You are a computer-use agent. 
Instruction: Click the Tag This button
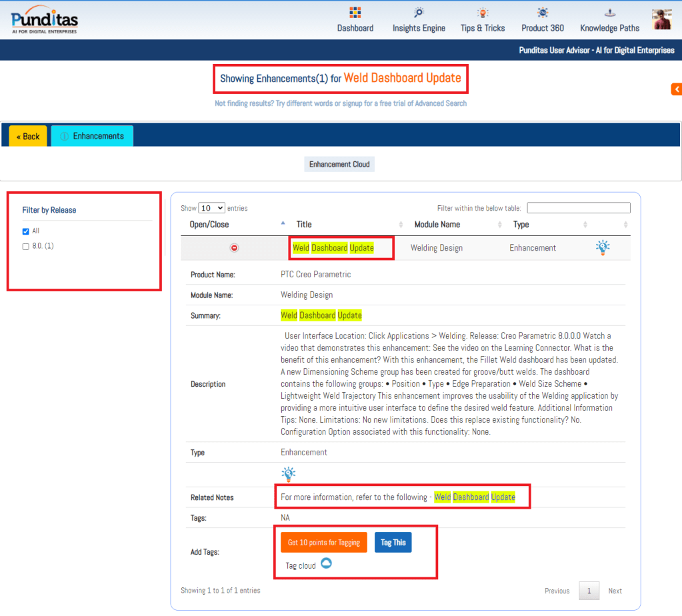point(393,543)
